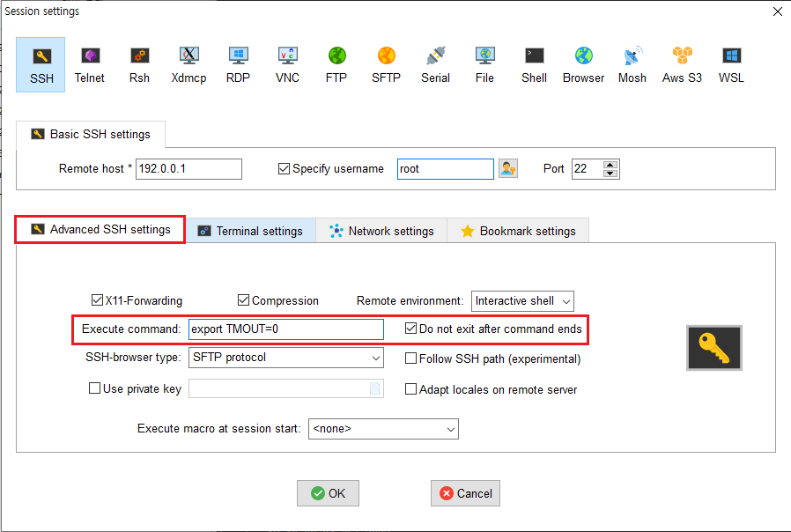Screen dimensions: 791x532
Task: Open the user credentials manager icon
Action: pyautogui.click(x=508, y=168)
